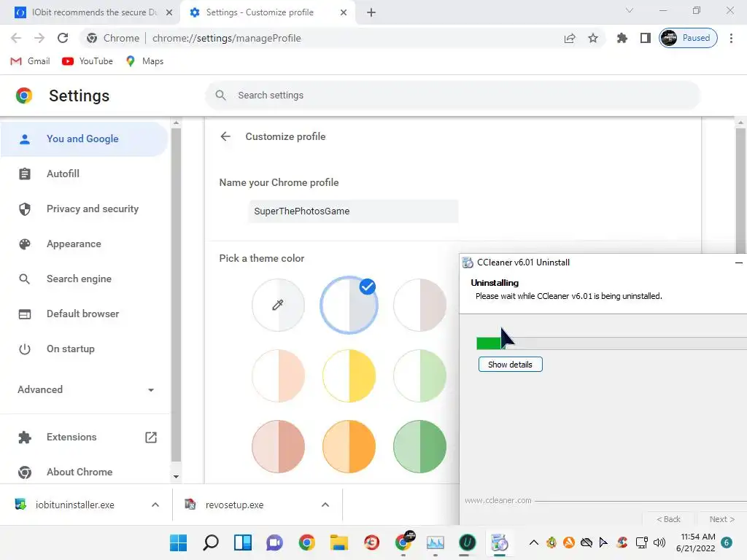Select the checked default gray theme
This screenshot has height=560, width=747.
349,305
